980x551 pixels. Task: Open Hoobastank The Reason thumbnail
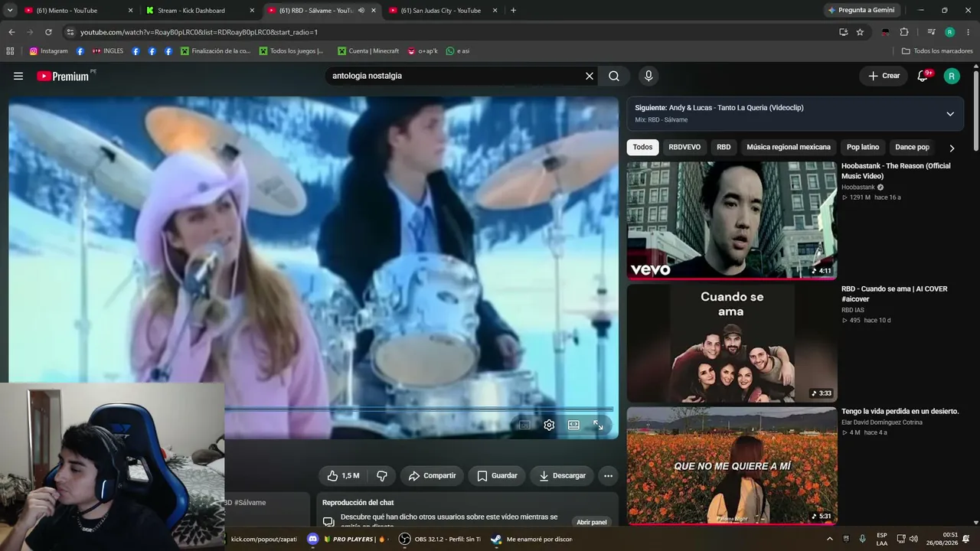732,220
